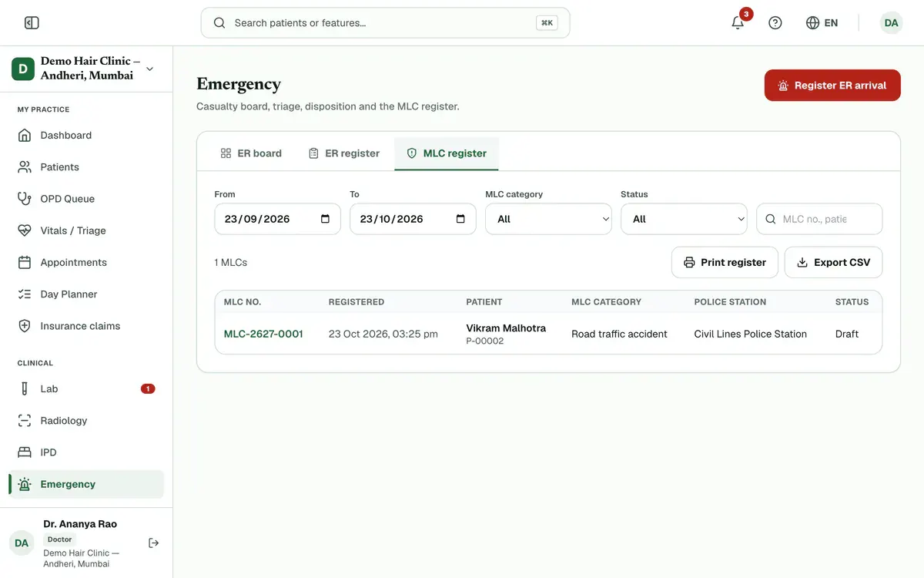Open notifications bell with 3 badge
924x578 pixels.
[738, 23]
